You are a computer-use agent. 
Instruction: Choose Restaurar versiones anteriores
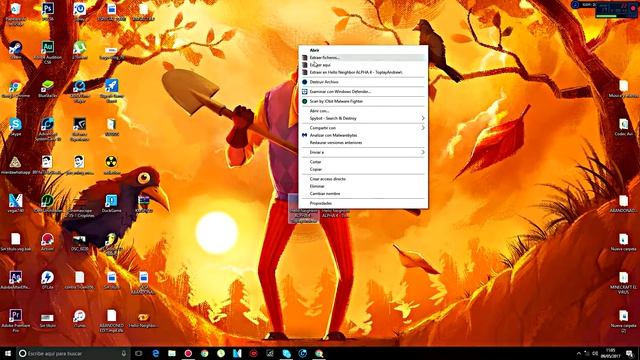click(x=363, y=142)
